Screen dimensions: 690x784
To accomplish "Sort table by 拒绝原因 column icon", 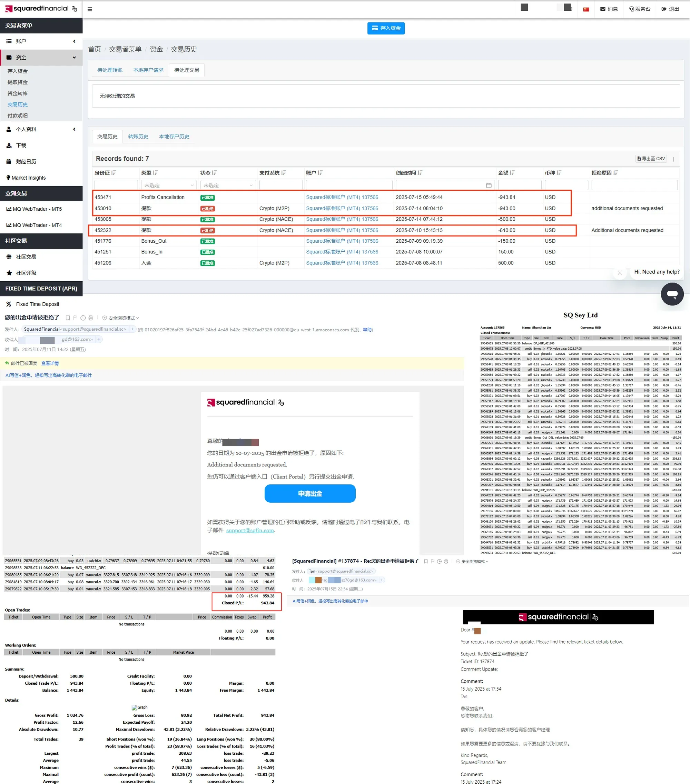I will (x=615, y=173).
